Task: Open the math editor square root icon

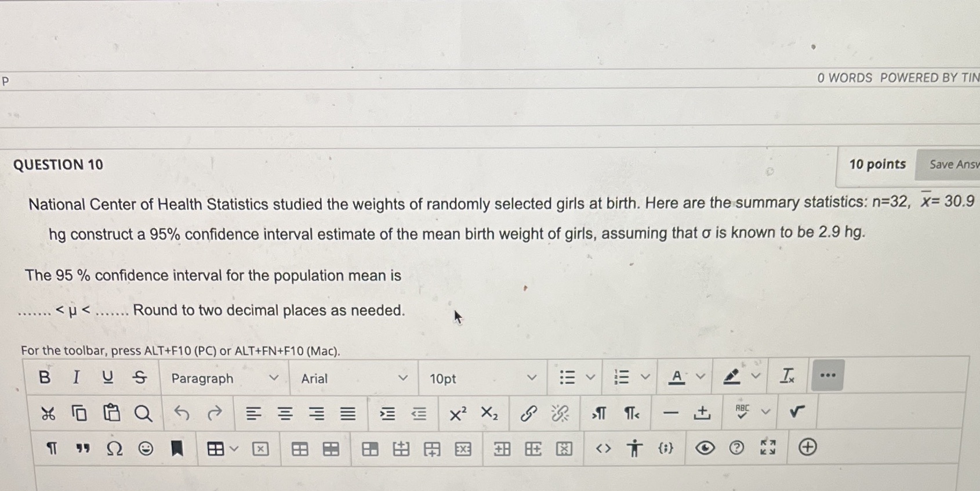Action: (x=797, y=411)
